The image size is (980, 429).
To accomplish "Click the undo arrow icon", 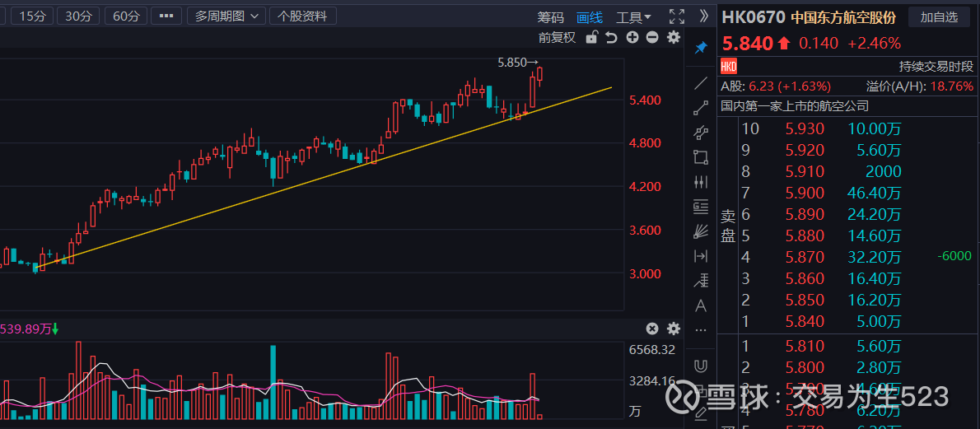I will click(611, 37).
